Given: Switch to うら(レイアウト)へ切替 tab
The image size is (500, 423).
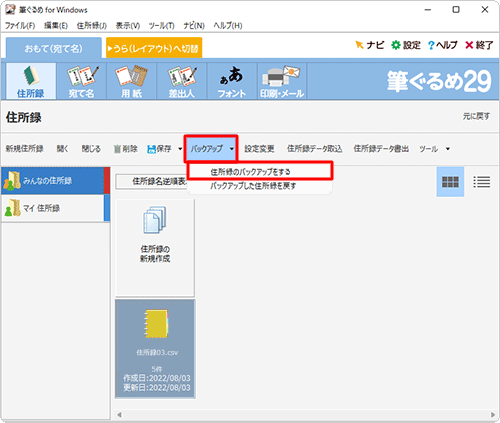Looking at the screenshot, I should point(154,49).
